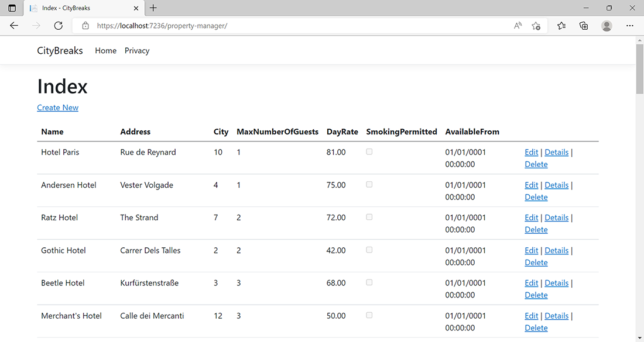Reload the page with the refresh icon
Screen dimensions: 644x342
click(x=59, y=25)
